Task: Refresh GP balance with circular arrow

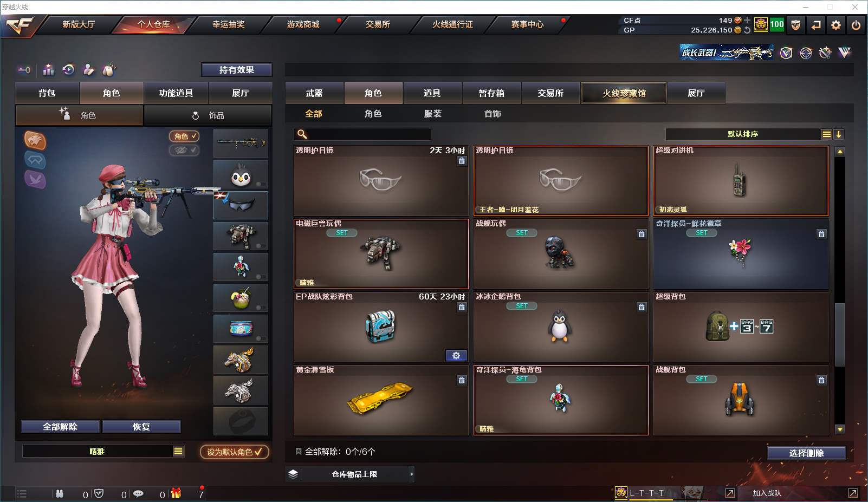Action: point(747,30)
